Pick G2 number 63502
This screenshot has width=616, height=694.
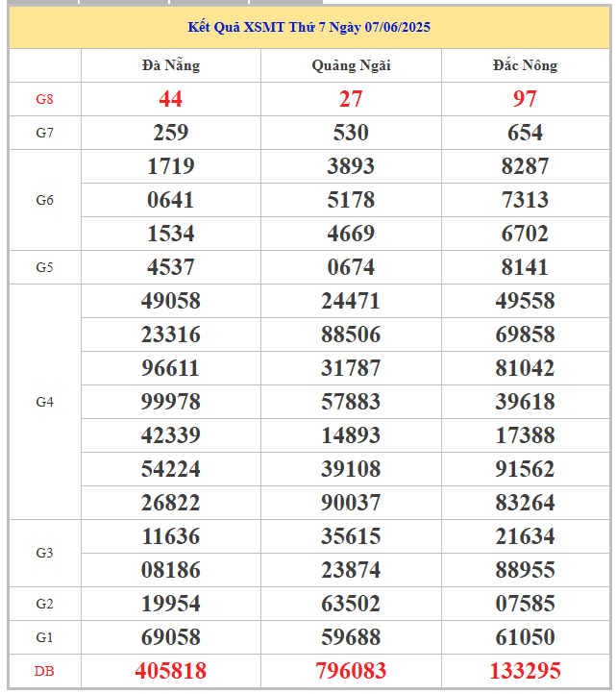[x=351, y=604]
